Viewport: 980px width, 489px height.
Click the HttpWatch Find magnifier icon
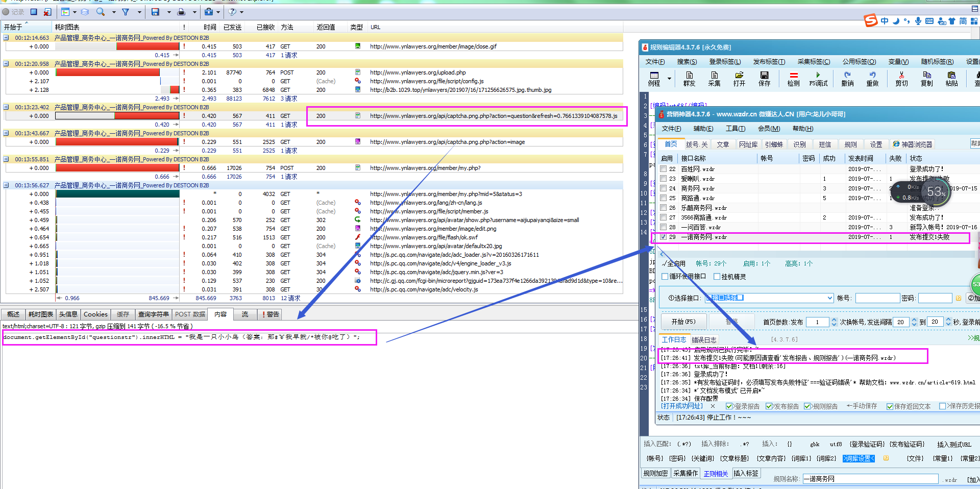(x=101, y=12)
